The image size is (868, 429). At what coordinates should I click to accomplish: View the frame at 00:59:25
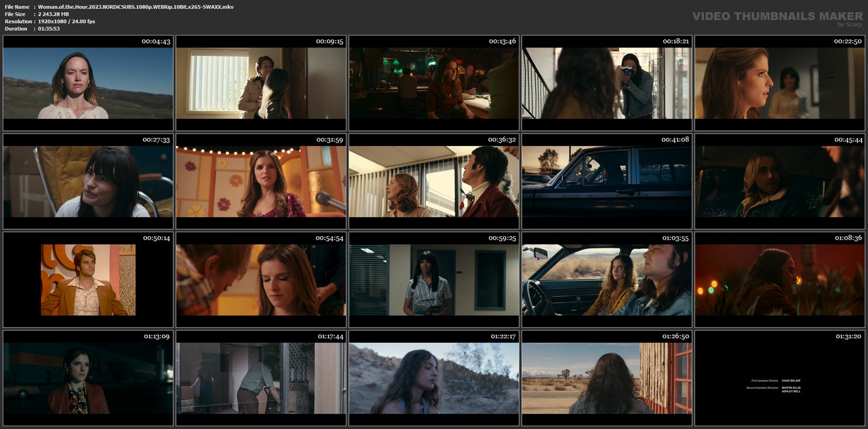434,280
